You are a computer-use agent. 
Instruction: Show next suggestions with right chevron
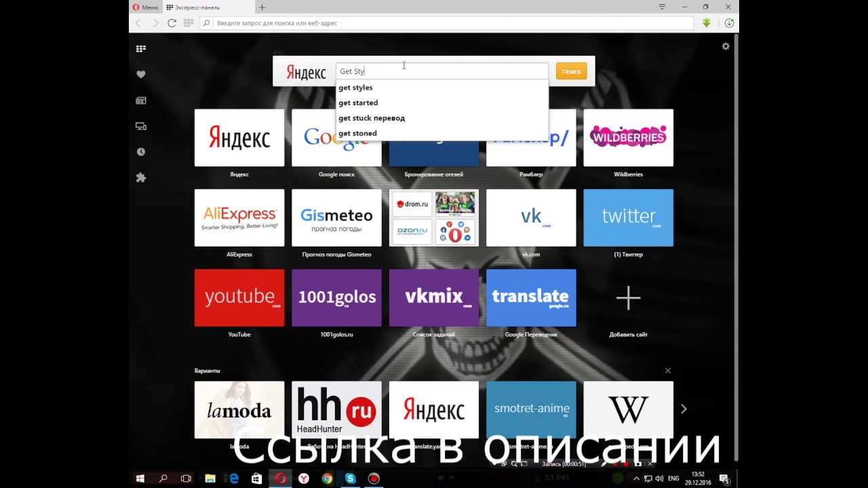(x=684, y=409)
